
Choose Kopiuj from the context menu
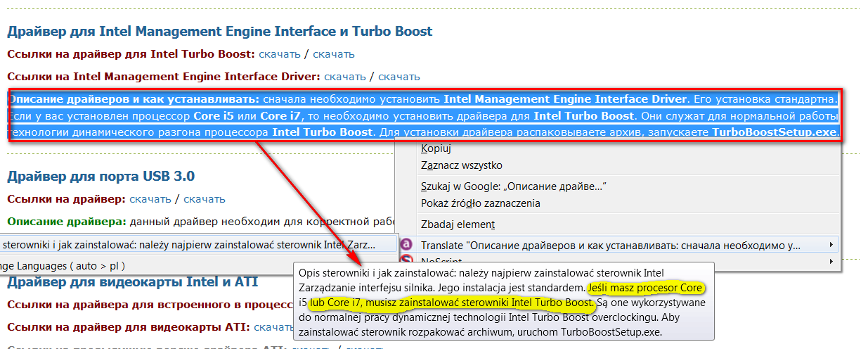click(435, 148)
